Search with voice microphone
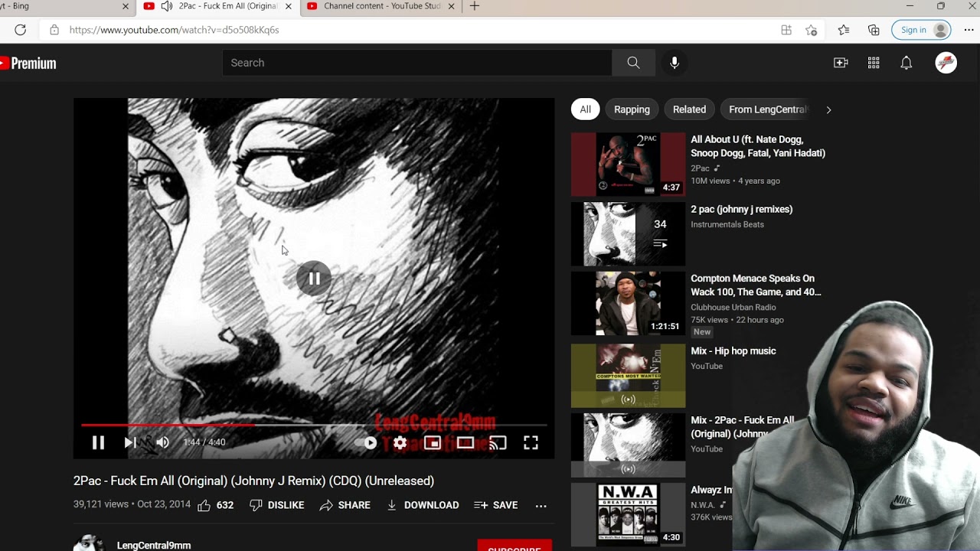Screen dimensions: 980x551 pyautogui.click(x=675, y=63)
